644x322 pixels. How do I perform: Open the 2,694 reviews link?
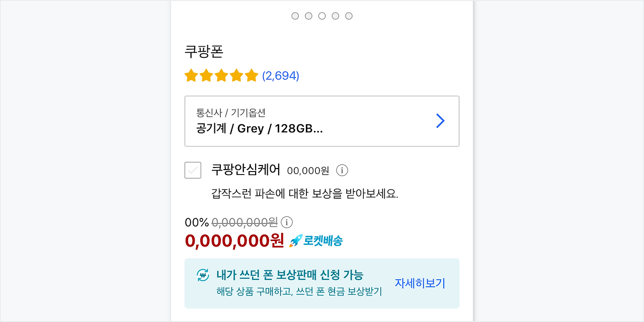tap(281, 76)
